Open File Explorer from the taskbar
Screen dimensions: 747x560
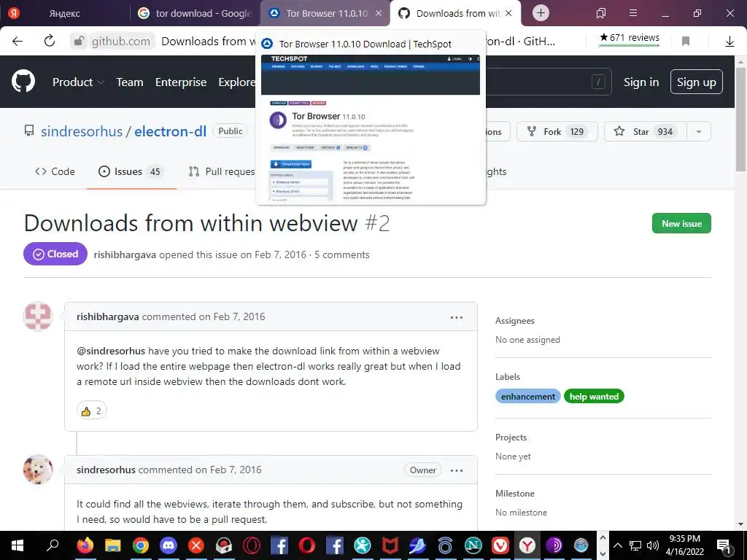(113, 545)
